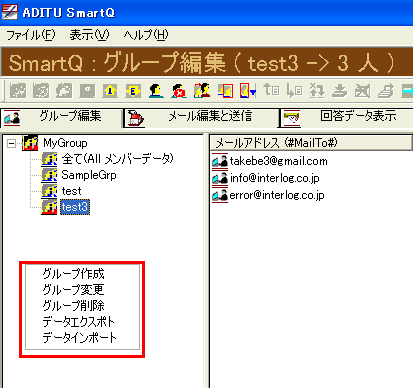This screenshot has width=413, height=388.
Task: Click the single person add-member toolbar icon
Action: point(156,91)
